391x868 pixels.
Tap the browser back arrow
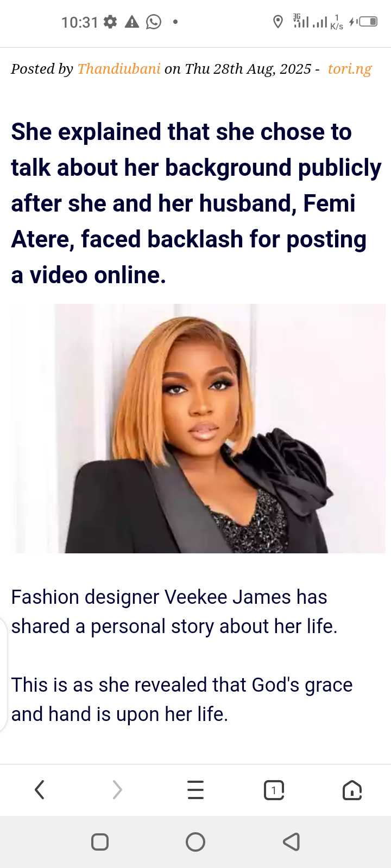(40, 790)
